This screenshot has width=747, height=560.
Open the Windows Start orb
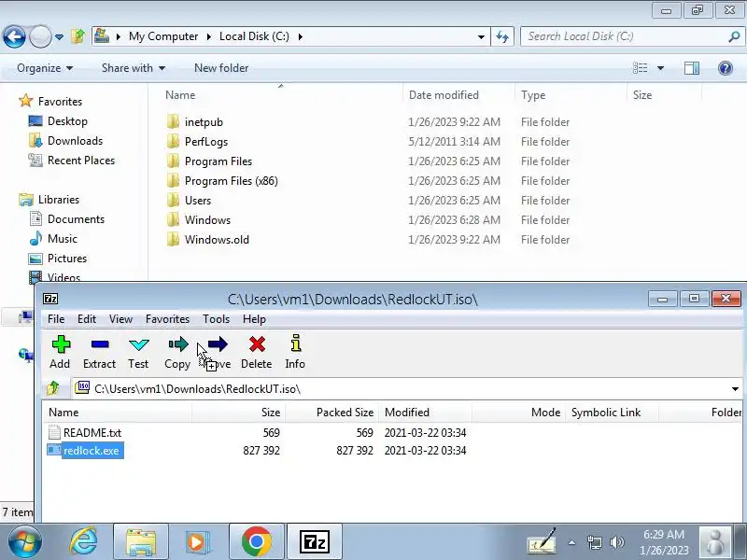click(x=24, y=542)
